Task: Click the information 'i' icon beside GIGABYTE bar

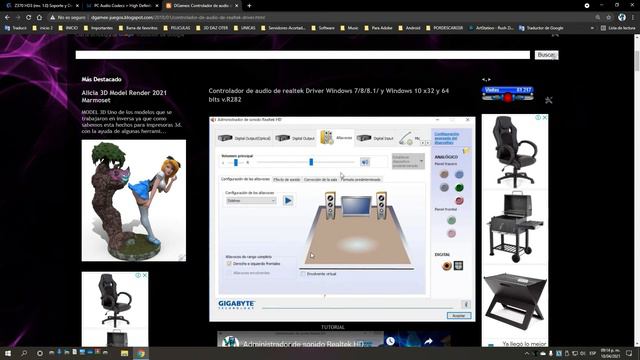Action: (x=466, y=304)
